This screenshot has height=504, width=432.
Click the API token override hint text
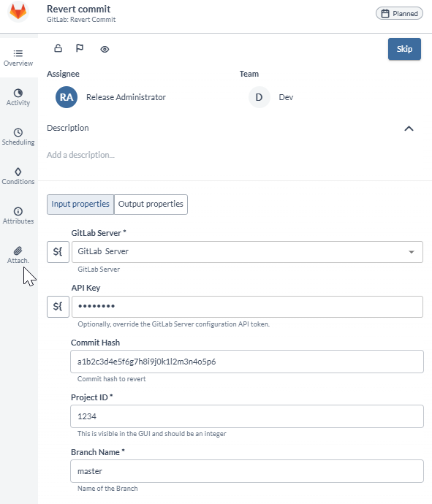pyautogui.click(x=174, y=324)
